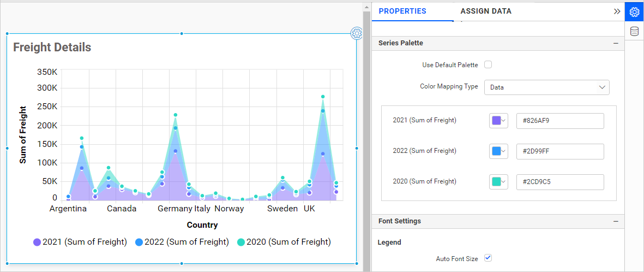This screenshot has height=272, width=644.
Task: Click the #826AF9 hex color field
Action: pyautogui.click(x=559, y=121)
